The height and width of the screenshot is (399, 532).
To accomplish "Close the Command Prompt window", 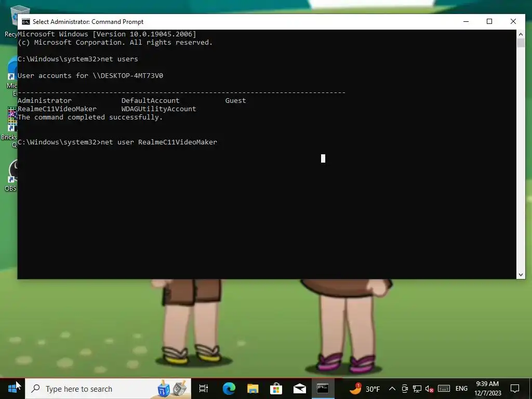I will click(x=513, y=22).
